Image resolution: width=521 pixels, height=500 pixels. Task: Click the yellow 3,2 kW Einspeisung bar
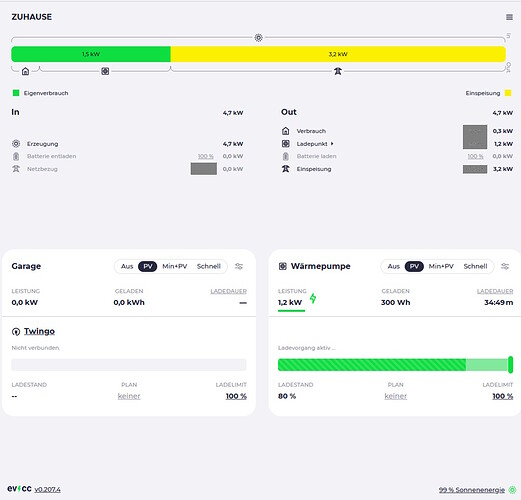click(x=338, y=54)
